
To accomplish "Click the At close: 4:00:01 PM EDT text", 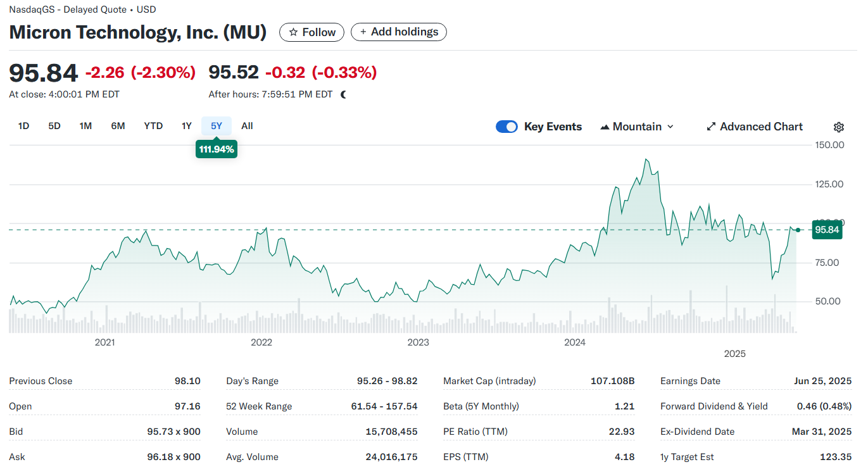I will pos(64,94).
